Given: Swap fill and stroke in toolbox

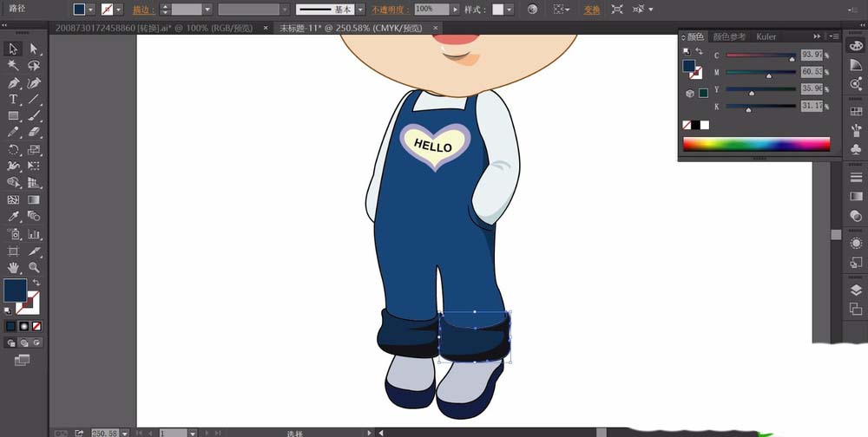Looking at the screenshot, I should [36, 283].
